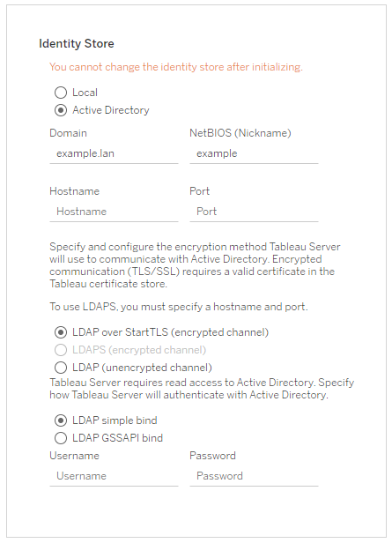Click the NetBIOS Nickname input field

pos(254,153)
